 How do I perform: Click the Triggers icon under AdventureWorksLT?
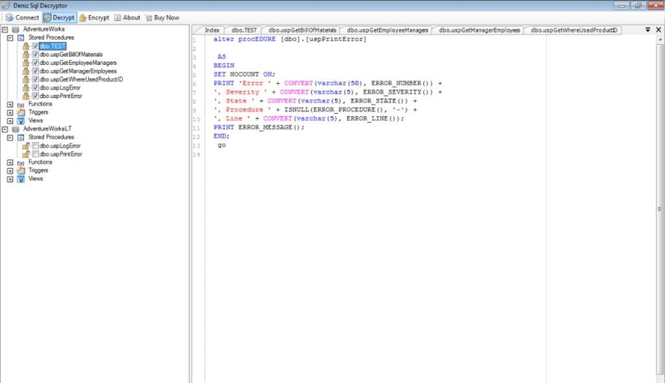(x=21, y=171)
